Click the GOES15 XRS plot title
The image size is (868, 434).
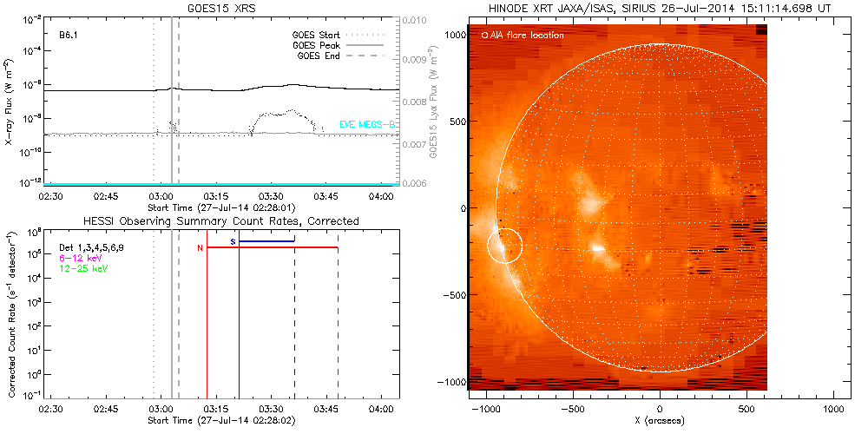coord(221,7)
